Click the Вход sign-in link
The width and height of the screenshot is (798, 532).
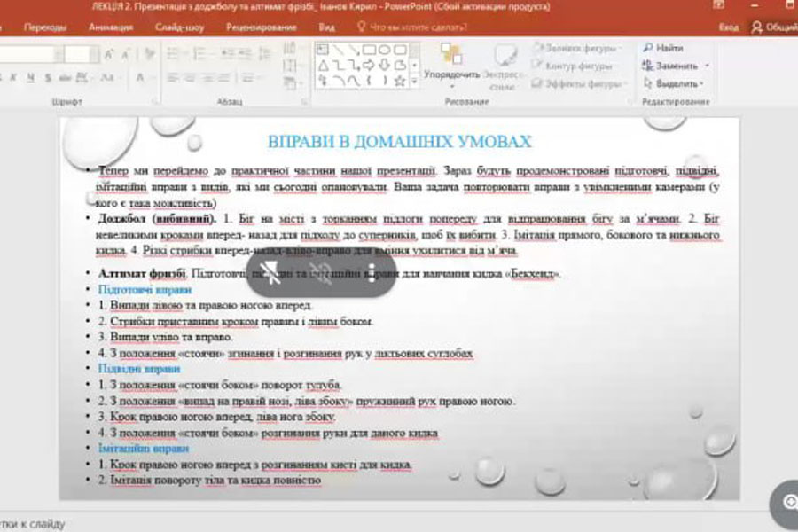click(728, 27)
